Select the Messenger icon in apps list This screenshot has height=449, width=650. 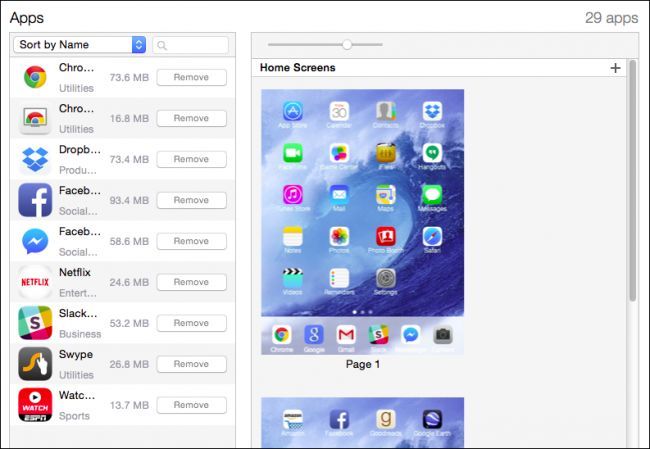(35, 241)
